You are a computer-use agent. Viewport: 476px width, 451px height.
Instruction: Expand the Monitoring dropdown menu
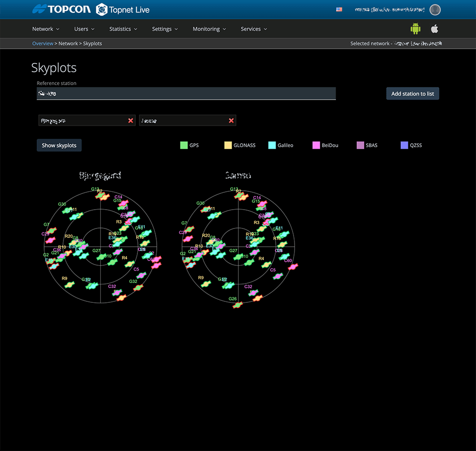coord(209,29)
